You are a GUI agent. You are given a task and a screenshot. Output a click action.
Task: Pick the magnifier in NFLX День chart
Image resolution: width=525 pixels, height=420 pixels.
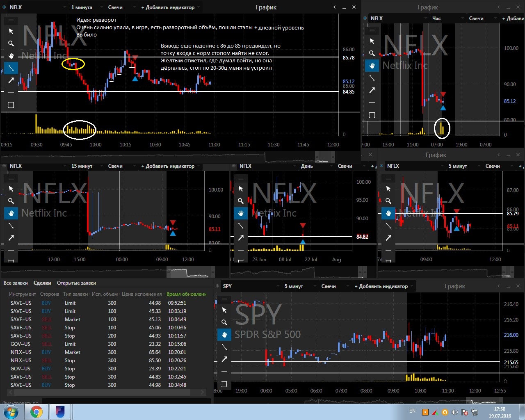coord(241,201)
